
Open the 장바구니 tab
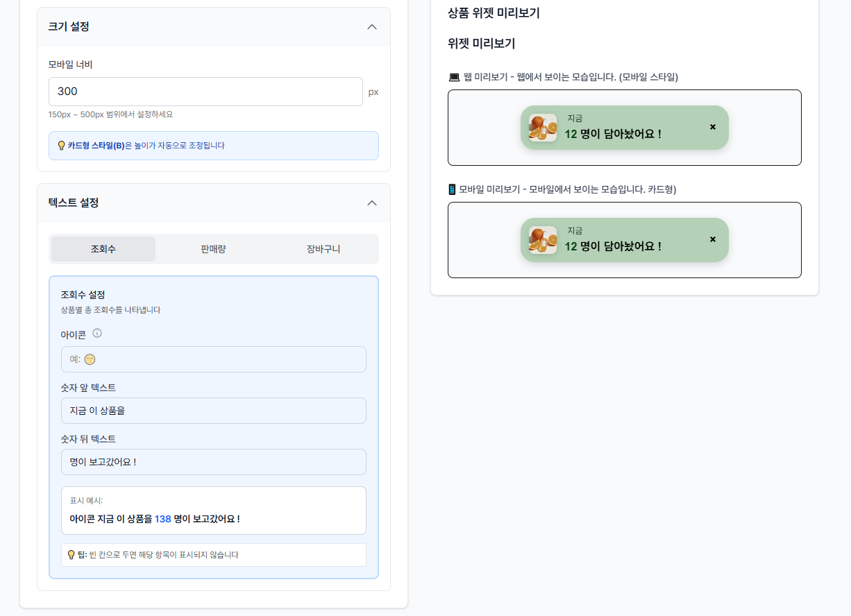[x=323, y=249]
